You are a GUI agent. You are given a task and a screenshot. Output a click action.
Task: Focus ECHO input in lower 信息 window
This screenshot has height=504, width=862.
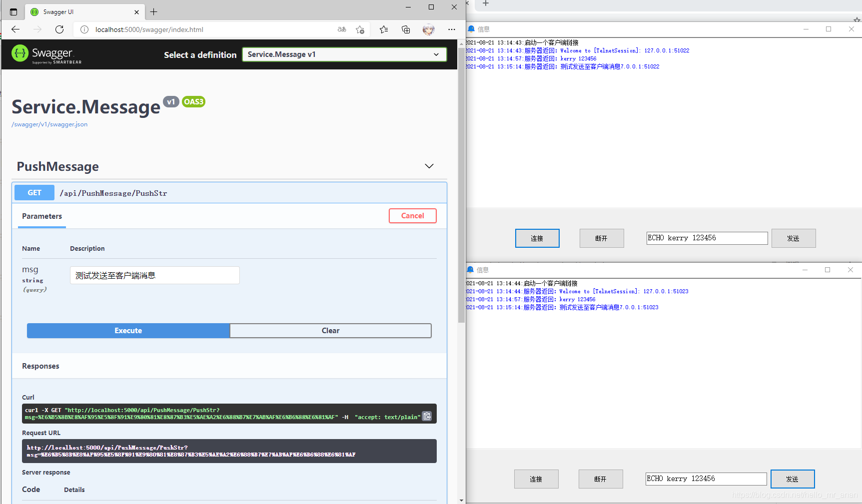coord(706,479)
